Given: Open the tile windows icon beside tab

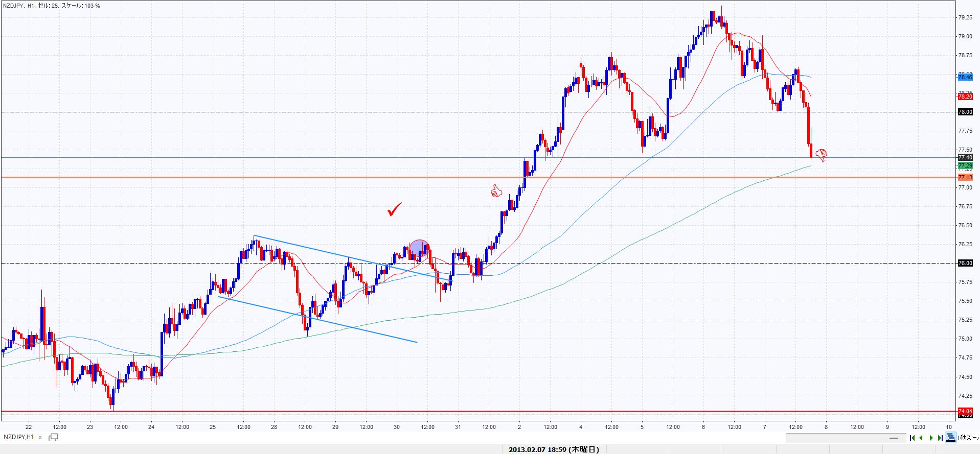Looking at the screenshot, I should point(53,437).
